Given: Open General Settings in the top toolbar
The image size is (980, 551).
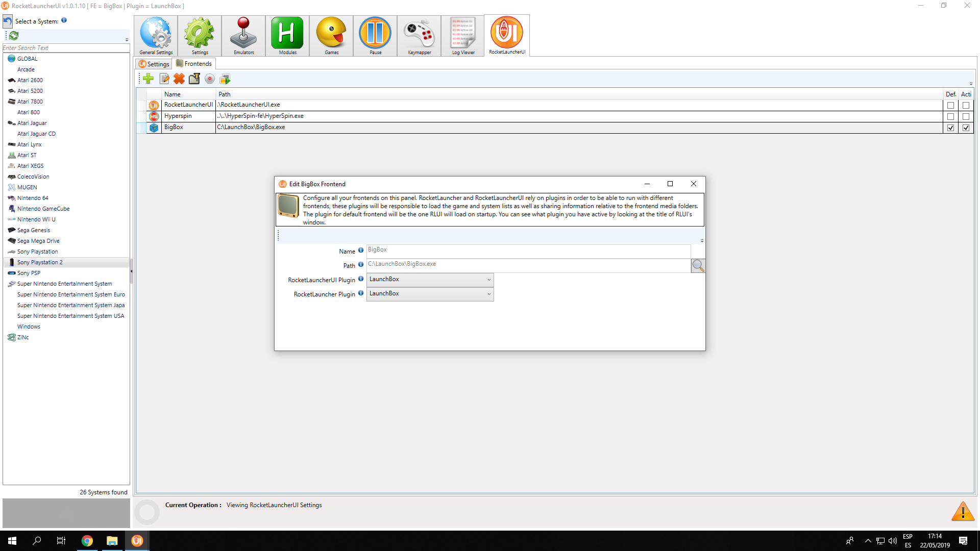Looking at the screenshot, I should (156, 36).
